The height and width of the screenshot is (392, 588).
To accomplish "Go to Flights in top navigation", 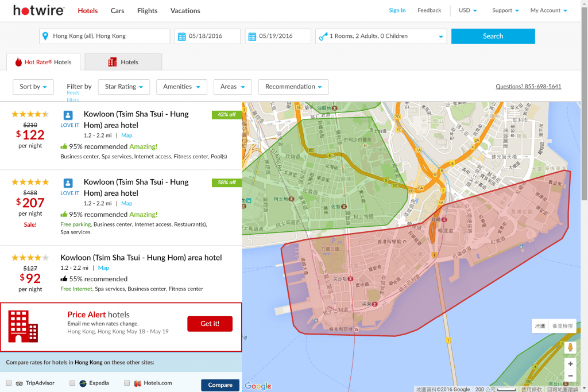I will (148, 11).
